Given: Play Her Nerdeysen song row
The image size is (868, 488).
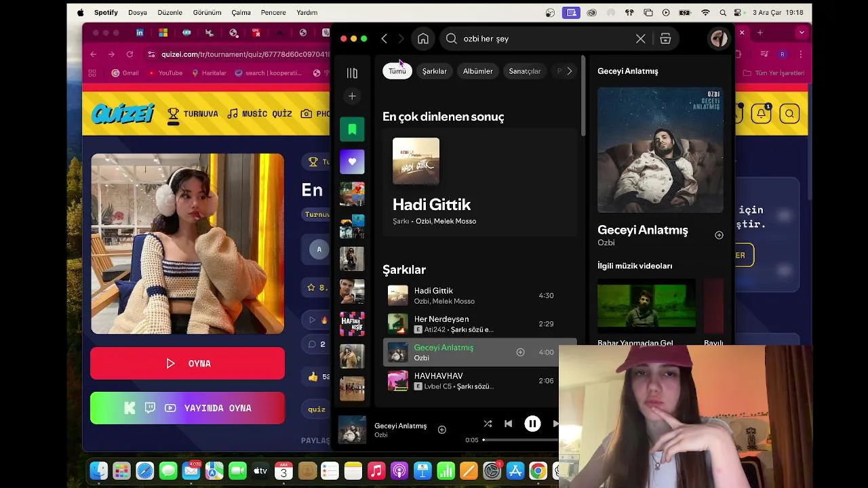Looking at the screenshot, I should click(x=479, y=324).
